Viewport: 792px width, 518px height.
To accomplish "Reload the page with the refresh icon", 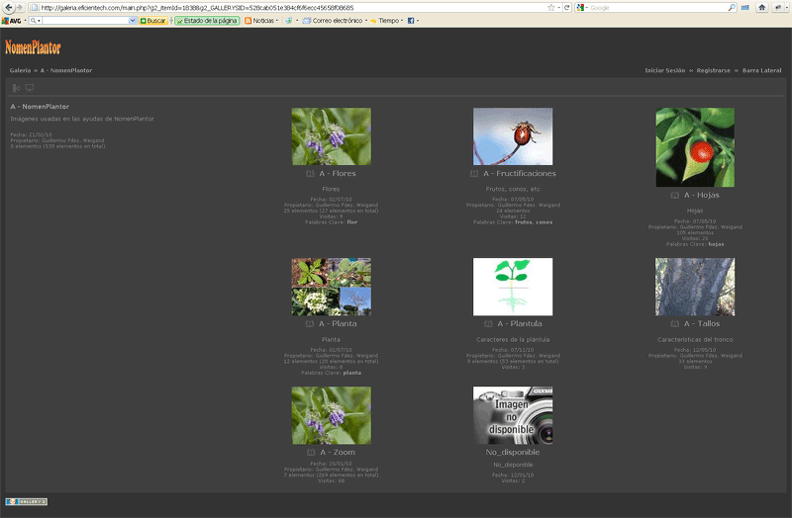I will coord(567,8).
